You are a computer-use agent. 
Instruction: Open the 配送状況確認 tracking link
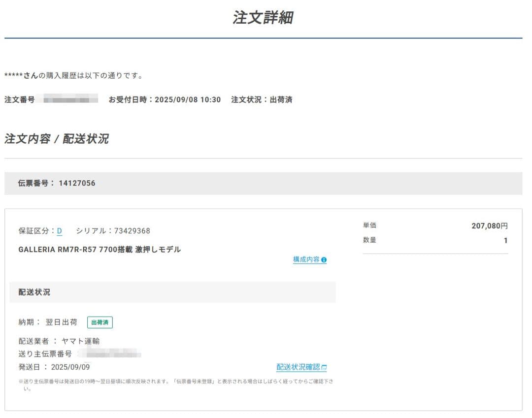[298, 367]
